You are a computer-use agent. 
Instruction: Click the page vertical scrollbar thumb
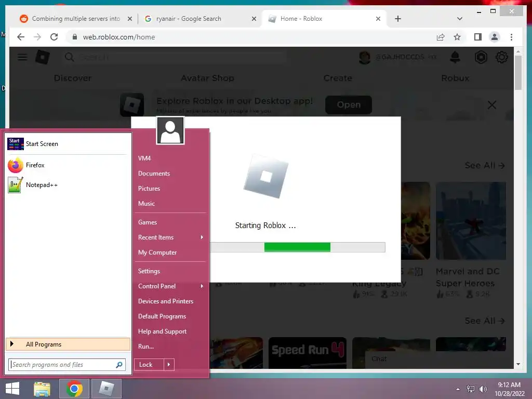(x=518, y=73)
